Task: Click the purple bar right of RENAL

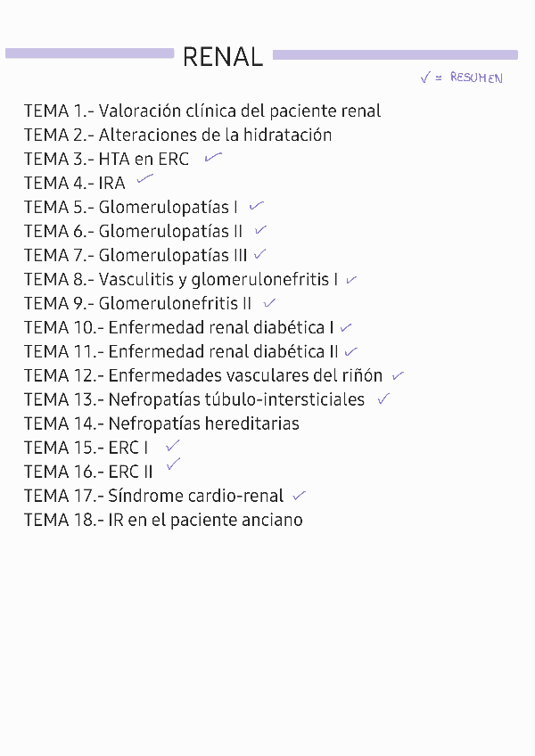Action: (x=394, y=55)
